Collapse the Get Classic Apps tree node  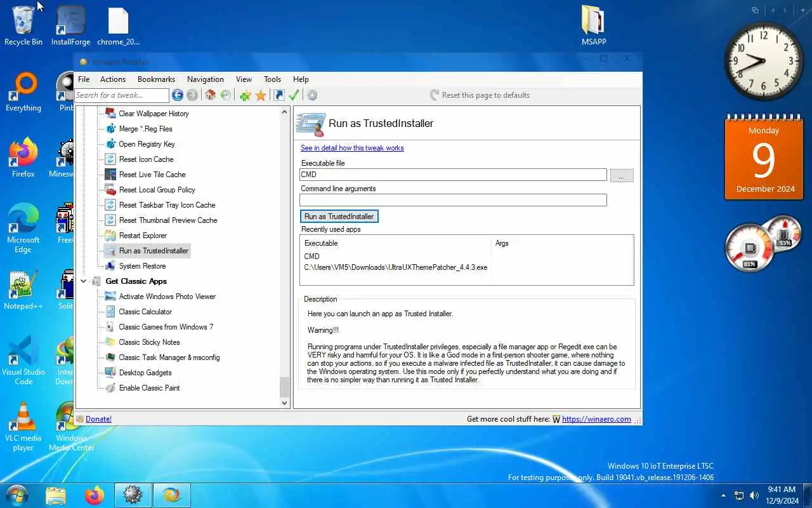(x=84, y=281)
